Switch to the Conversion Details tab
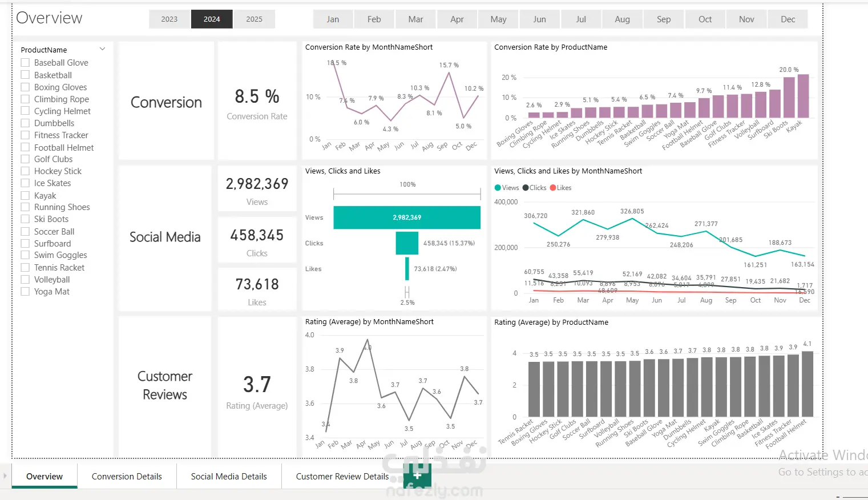The image size is (868, 500). [x=127, y=476]
